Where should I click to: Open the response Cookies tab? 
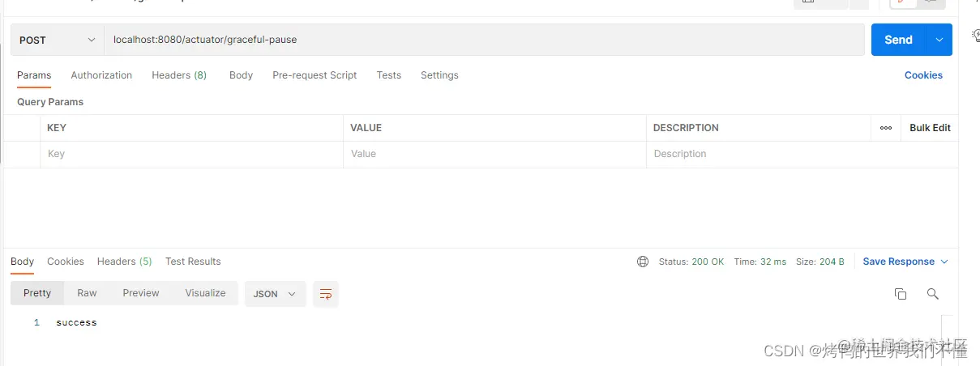[x=66, y=262]
